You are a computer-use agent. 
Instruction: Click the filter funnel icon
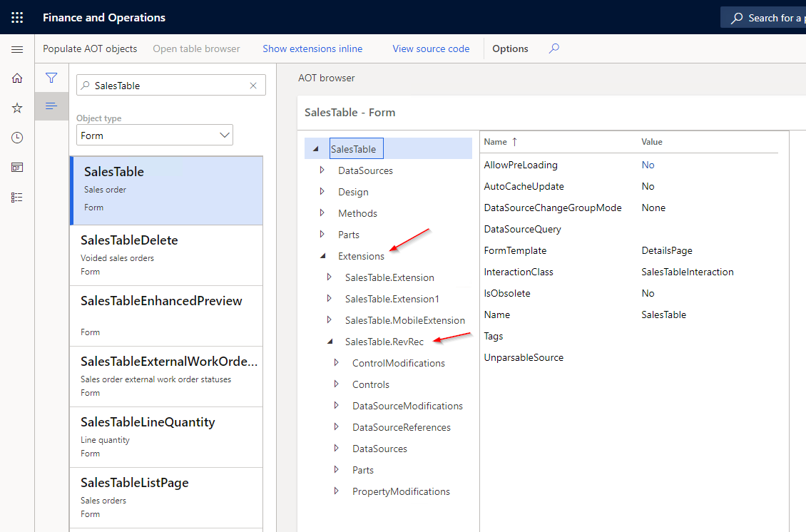point(51,78)
